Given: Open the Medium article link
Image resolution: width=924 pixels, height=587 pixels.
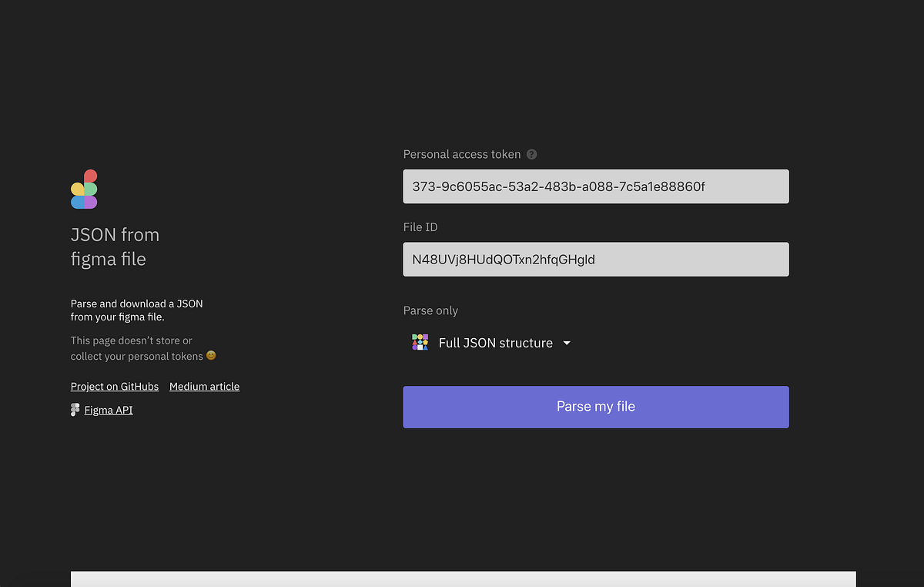Looking at the screenshot, I should click(204, 386).
